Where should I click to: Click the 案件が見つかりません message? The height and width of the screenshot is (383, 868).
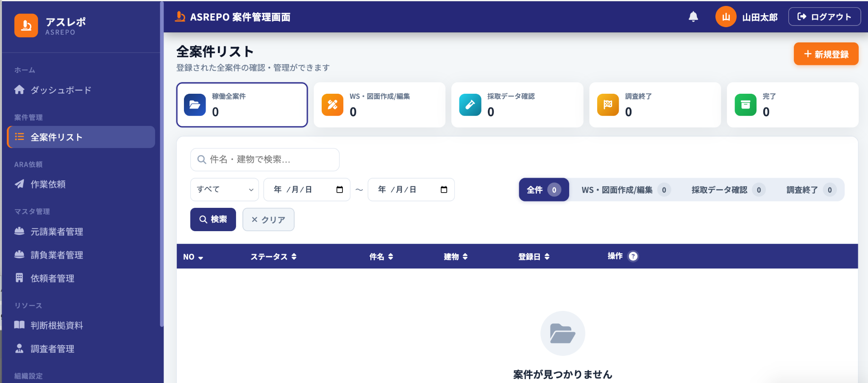click(x=563, y=374)
